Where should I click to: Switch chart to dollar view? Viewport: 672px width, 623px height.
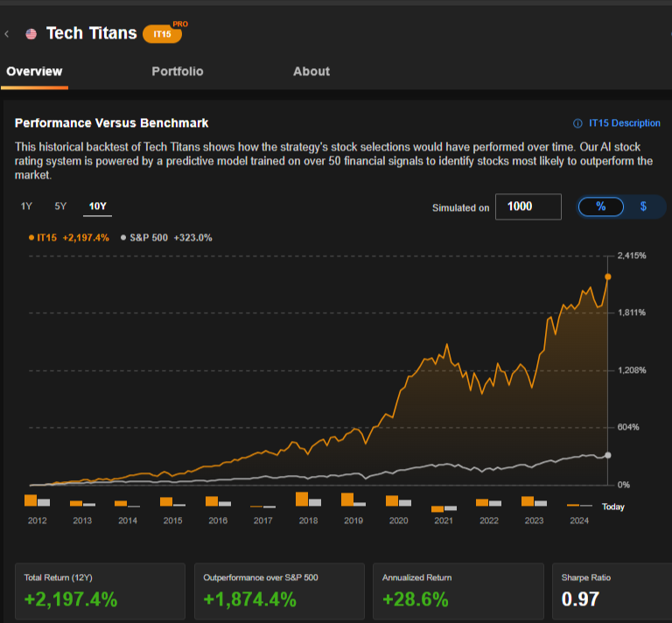click(x=643, y=206)
